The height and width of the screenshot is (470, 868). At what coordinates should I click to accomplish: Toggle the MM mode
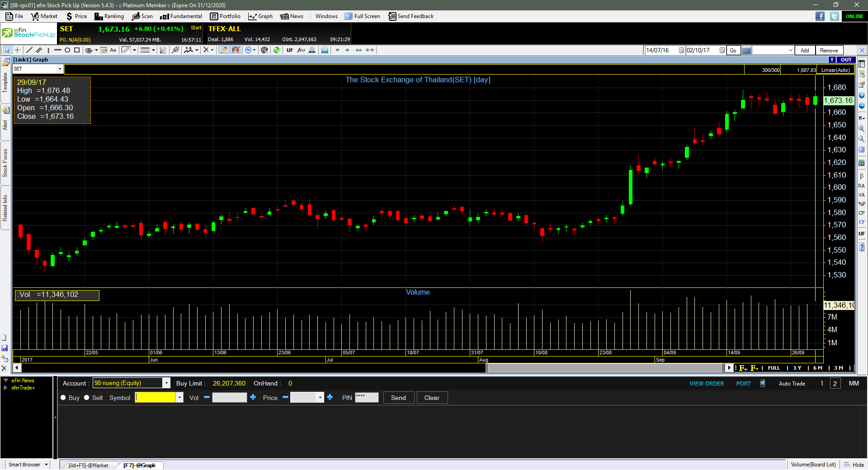(854, 383)
